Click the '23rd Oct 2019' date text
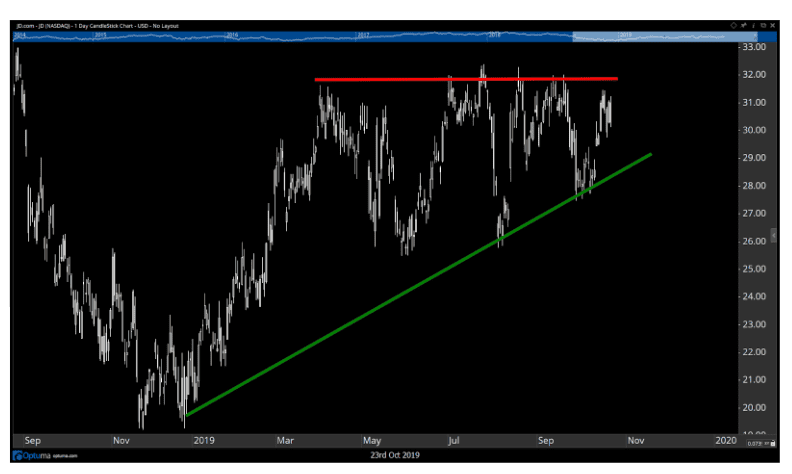Image resolution: width=792 pixels, height=474 pixels. [x=395, y=455]
